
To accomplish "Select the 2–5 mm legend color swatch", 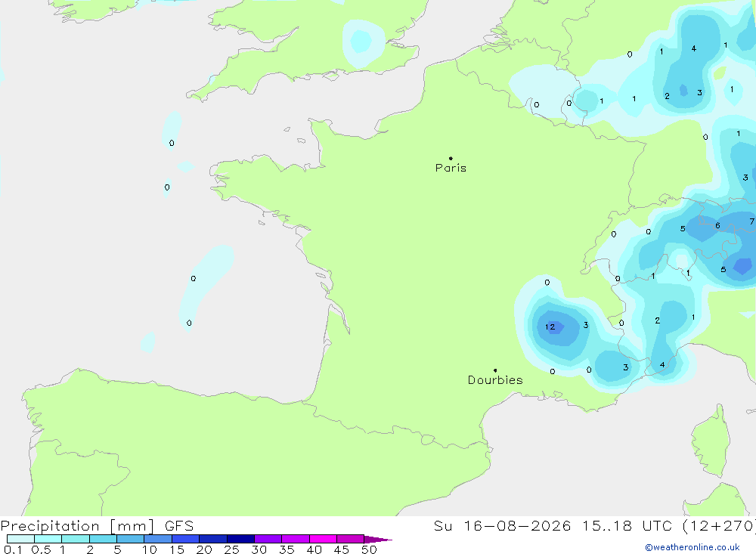I will pos(103,539).
